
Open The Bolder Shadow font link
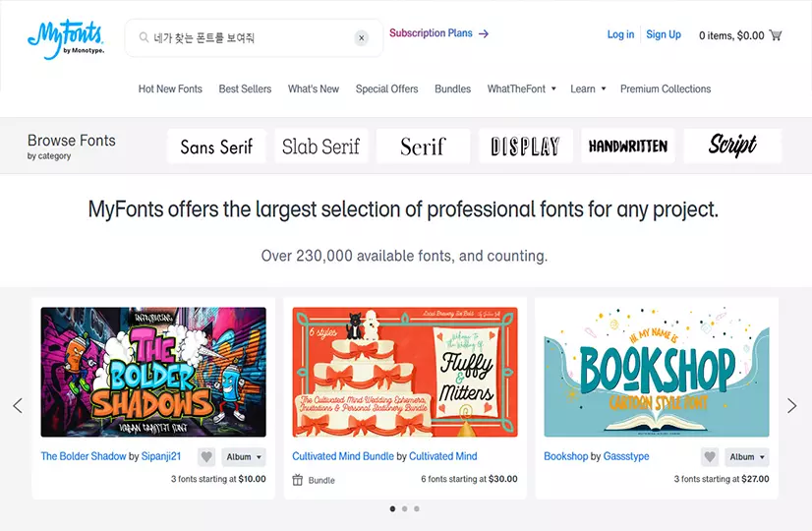tap(84, 456)
